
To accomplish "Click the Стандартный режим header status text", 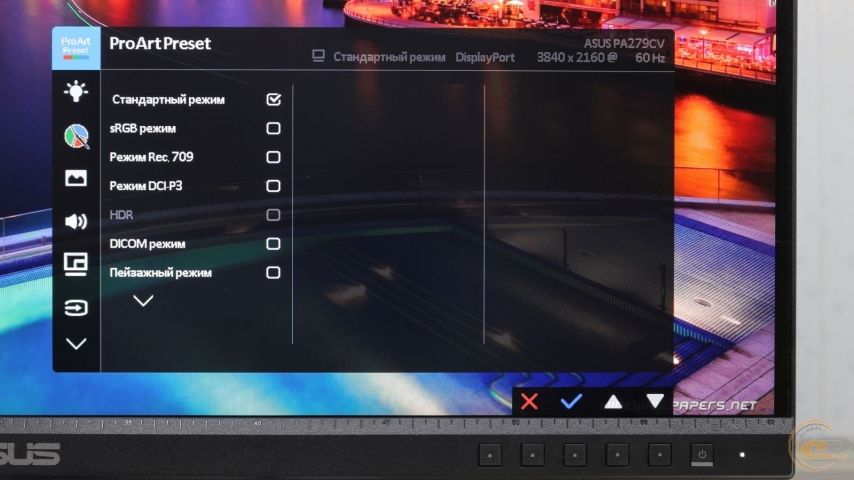I will pos(389,57).
